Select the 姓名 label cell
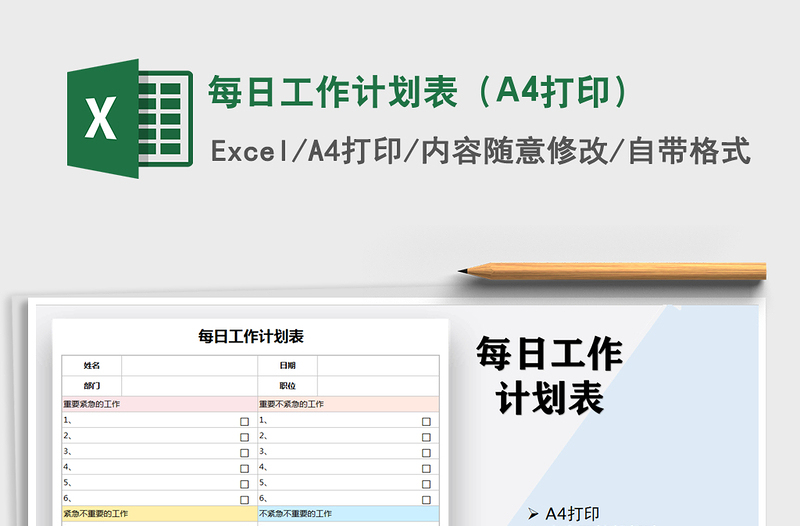Viewport: 800px width, 526px height. pyautogui.click(x=92, y=365)
